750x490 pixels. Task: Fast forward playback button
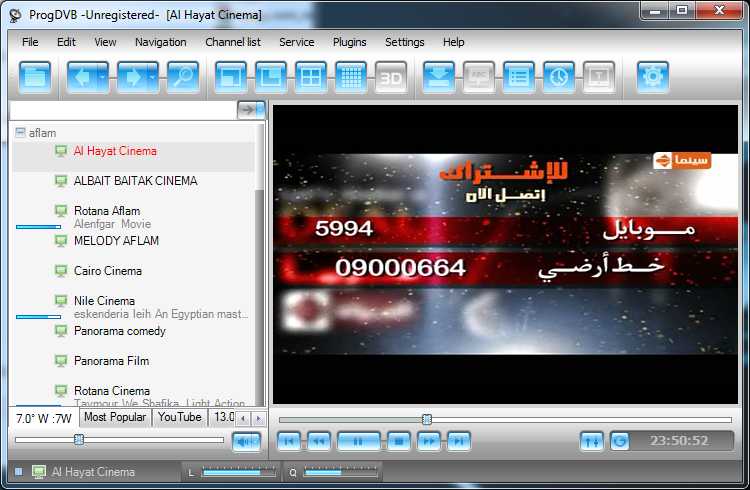(429, 441)
